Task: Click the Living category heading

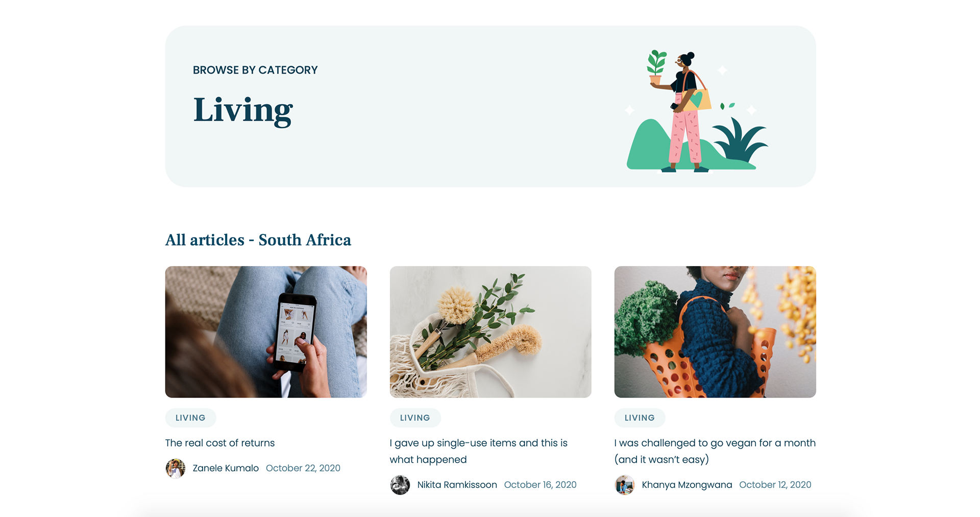Action: (243, 110)
